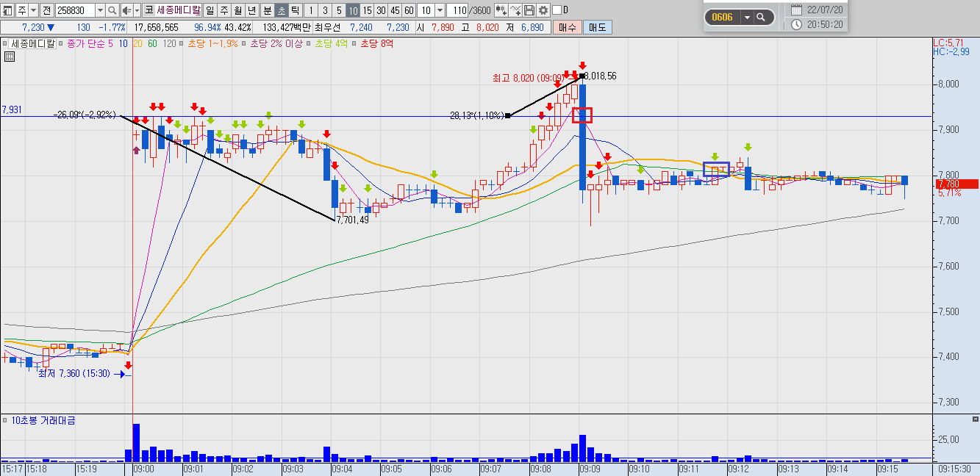Click the current price 7,230 in quote bar

[x=32, y=27]
